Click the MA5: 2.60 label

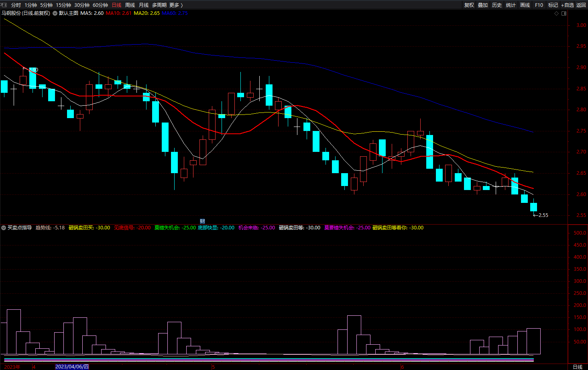tap(92, 13)
